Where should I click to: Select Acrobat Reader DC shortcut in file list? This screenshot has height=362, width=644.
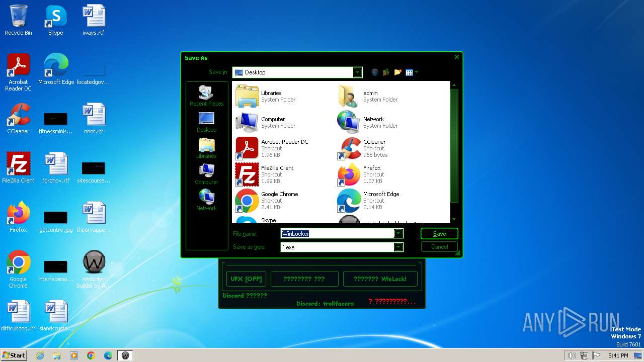tap(272, 148)
